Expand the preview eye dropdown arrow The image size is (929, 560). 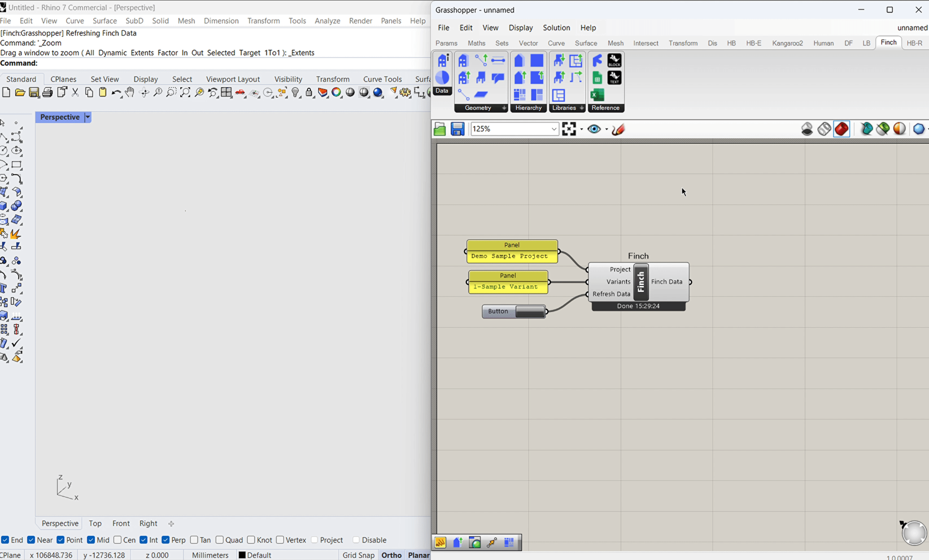pos(606,129)
